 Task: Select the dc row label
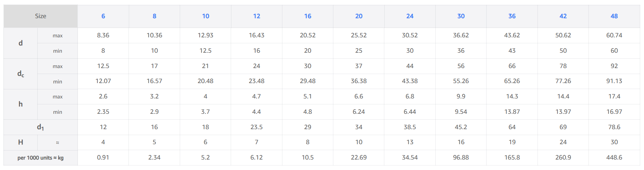point(21,74)
